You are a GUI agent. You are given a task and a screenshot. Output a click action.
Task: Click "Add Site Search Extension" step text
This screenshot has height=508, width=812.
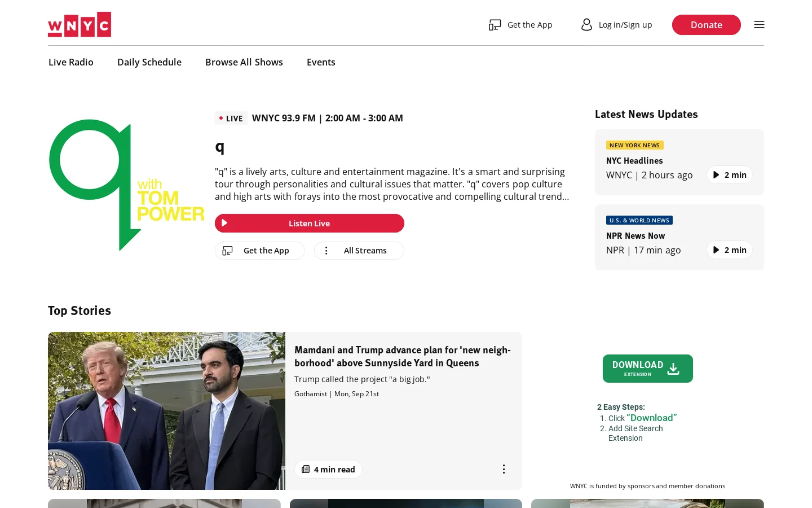pos(636,433)
